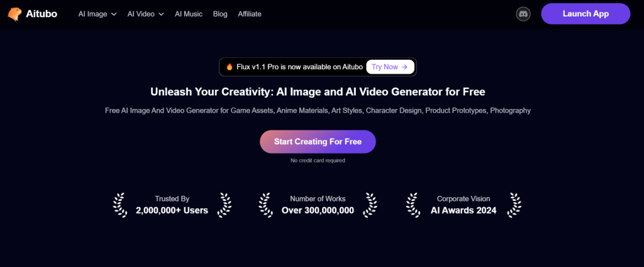The height and width of the screenshot is (267, 644).
Task: Click right laurel wreath beside Over 300,000,000
Action: [370, 204]
